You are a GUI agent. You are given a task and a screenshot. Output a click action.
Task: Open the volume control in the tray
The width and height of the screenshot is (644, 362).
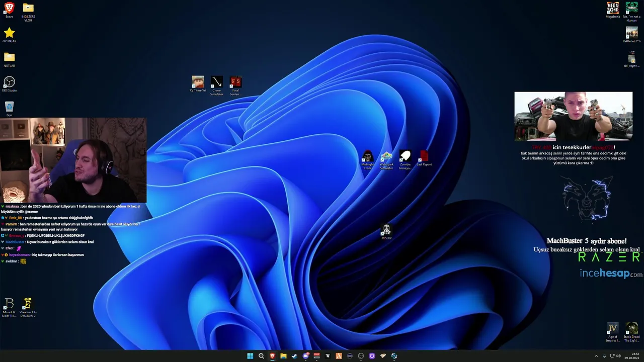click(x=619, y=356)
